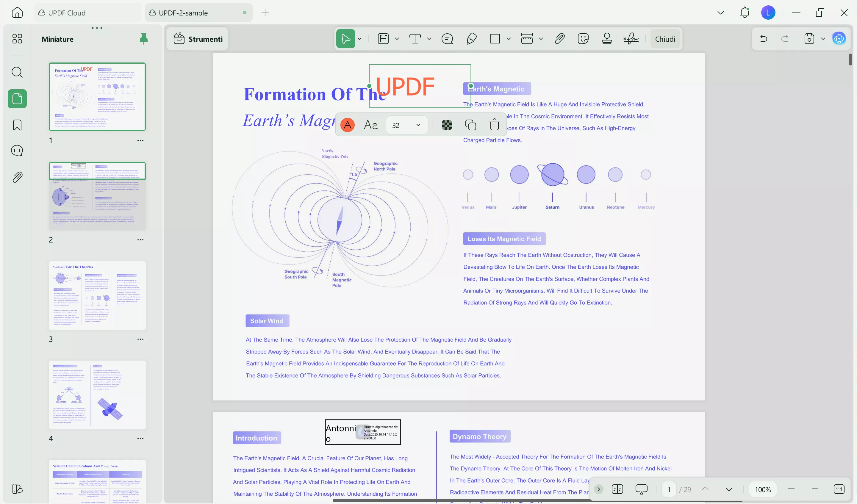Image resolution: width=857 pixels, height=504 pixels.
Task: Open the red text color swatch
Action: pos(347,125)
